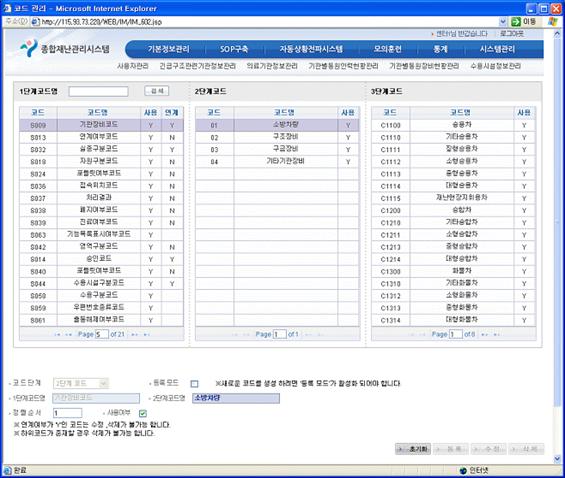This screenshot has height=478, width=565.
Task: Click the green Go arrow icon
Action: (516, 22)
